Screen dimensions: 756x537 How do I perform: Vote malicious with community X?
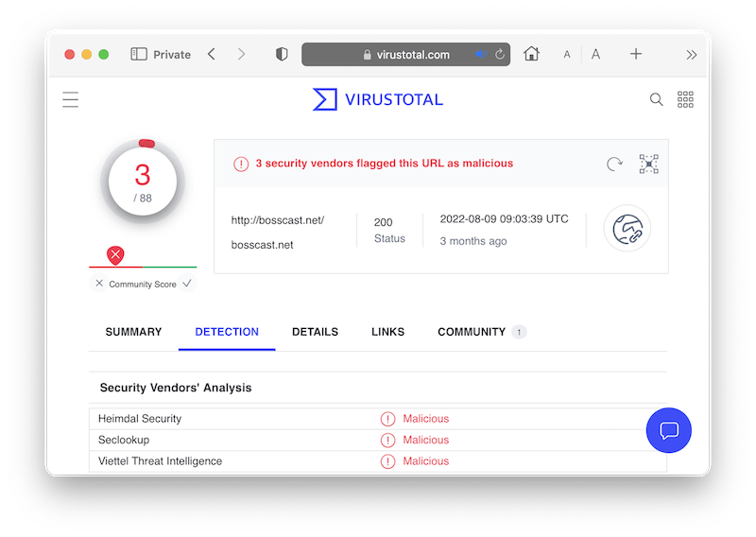click(99, 284)
